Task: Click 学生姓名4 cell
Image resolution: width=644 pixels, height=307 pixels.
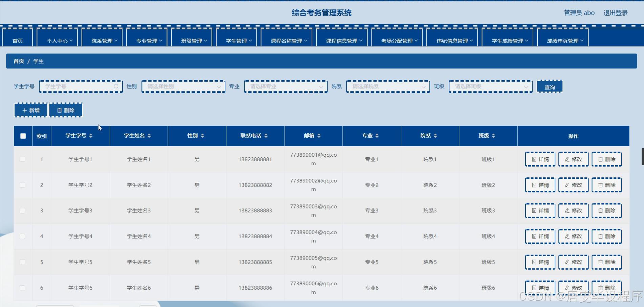Action: pos(139,236)
